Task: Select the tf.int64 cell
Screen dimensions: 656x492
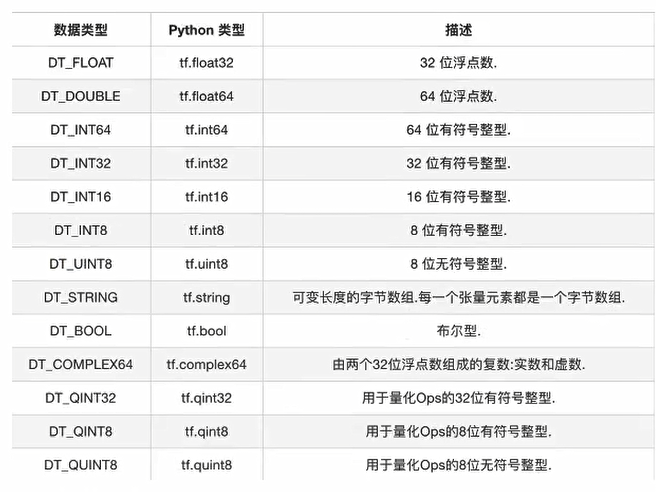Action: click(x=207, y=130)
